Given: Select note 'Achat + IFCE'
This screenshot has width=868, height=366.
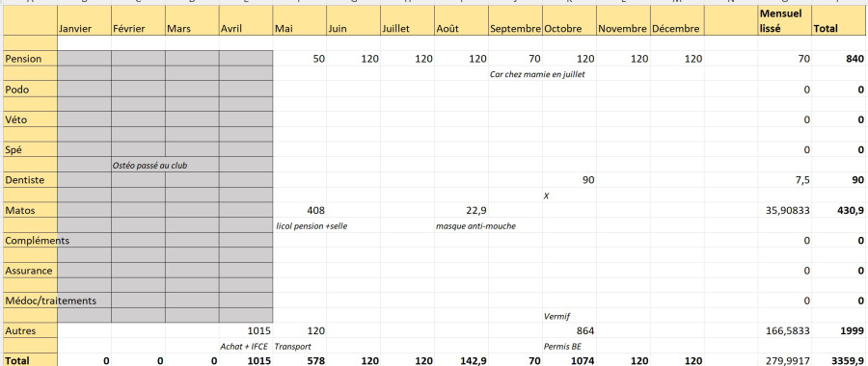Looking at the screenshot, I should (x=244, y=346).
